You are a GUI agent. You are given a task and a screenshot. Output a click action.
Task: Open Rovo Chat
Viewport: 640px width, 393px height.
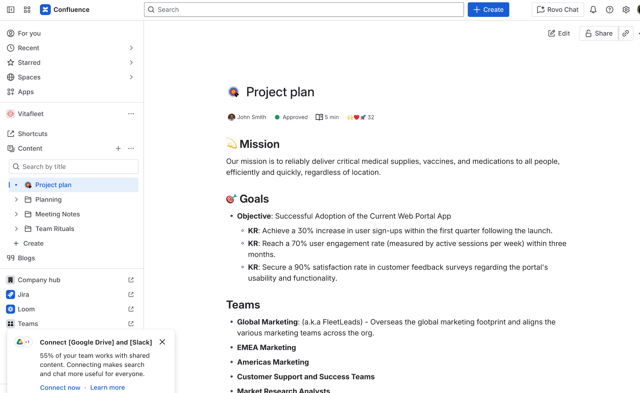558,9
